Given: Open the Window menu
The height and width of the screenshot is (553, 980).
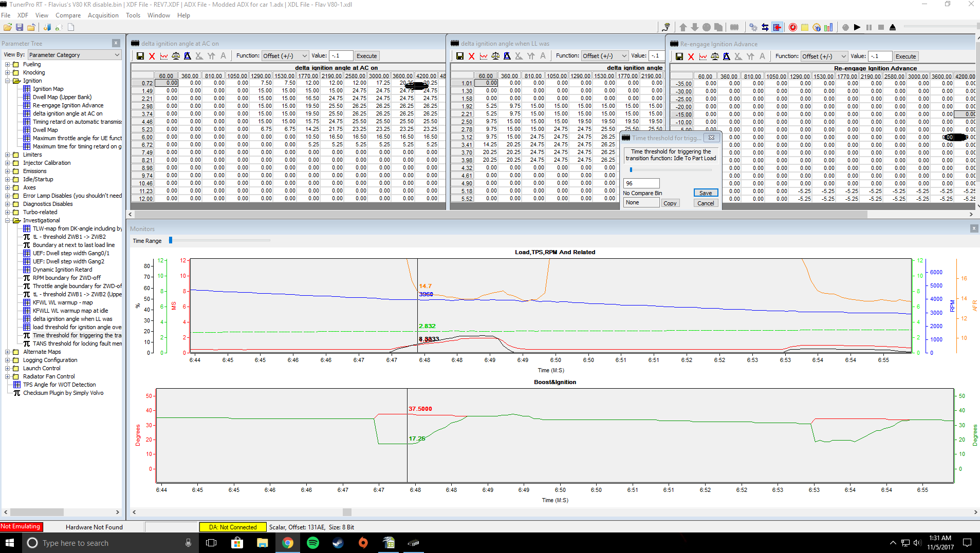Looking at the screenshot, I should [159, 15].
